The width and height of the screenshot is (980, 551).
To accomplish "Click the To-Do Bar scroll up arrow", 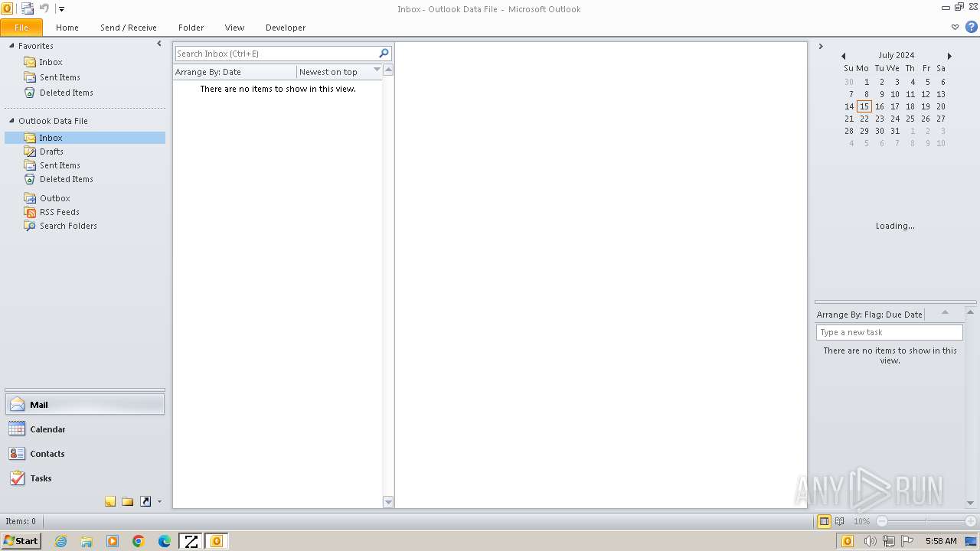I will tap(971, 312).
